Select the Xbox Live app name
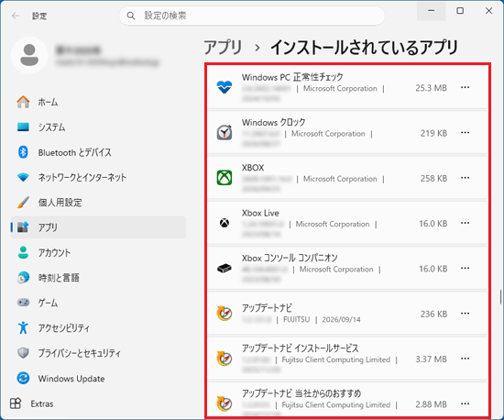The width and height of the screenshot is (504, 420). click(260, 213)
